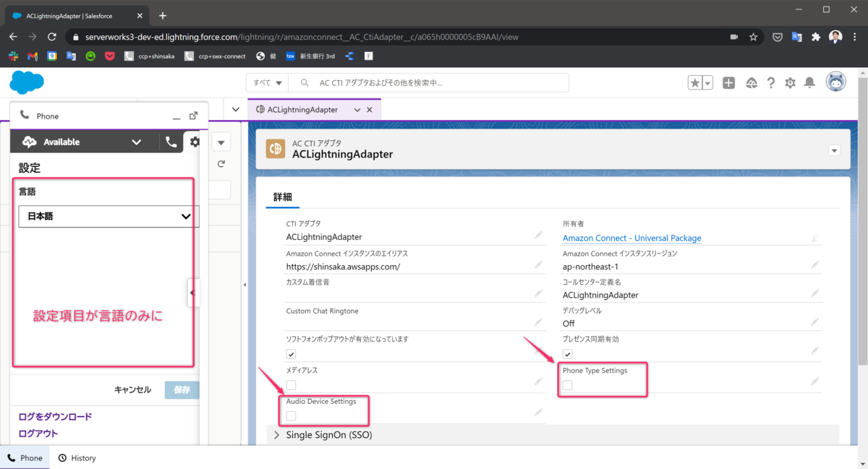Open the 新生銀行 3rd bookmark
868x469 pixels.
[x=311, y=56]
